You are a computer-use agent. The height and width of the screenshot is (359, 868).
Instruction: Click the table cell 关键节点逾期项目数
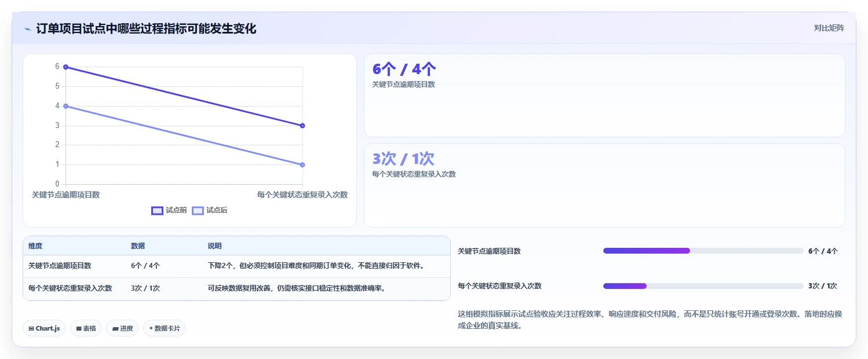pyautogui.click(x=60, y=266)
